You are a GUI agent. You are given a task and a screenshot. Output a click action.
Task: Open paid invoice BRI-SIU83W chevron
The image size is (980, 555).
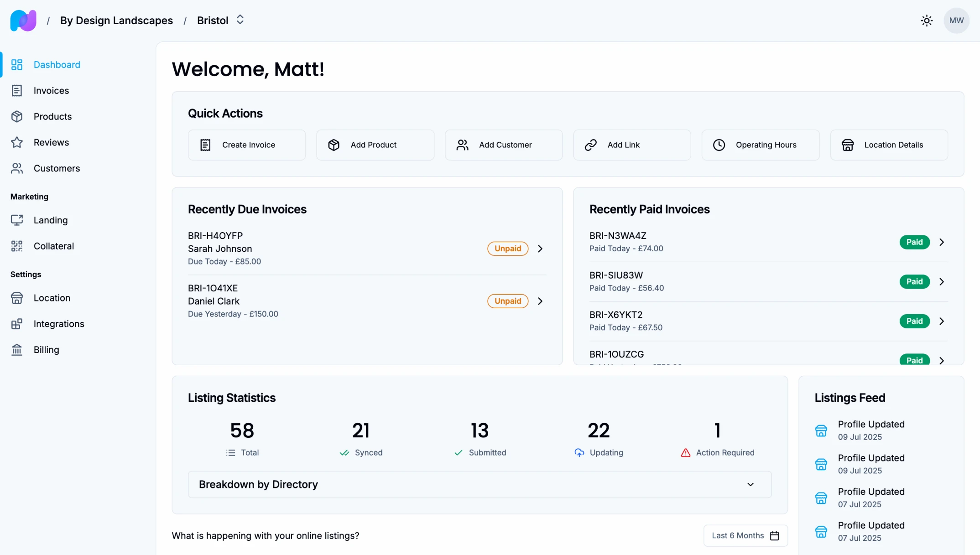click(x=942, y=282)
